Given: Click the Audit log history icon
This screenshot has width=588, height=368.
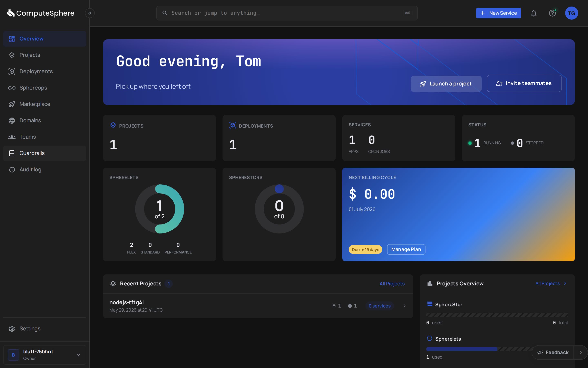Looking at the screenshot, I should pyautogui.click(x=12, y=169).
